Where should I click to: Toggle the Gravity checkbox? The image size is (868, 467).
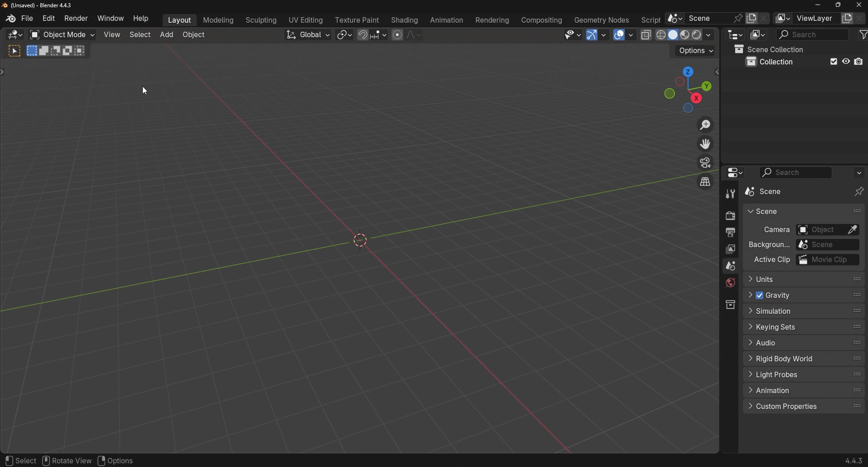click(x=760, y=296)
